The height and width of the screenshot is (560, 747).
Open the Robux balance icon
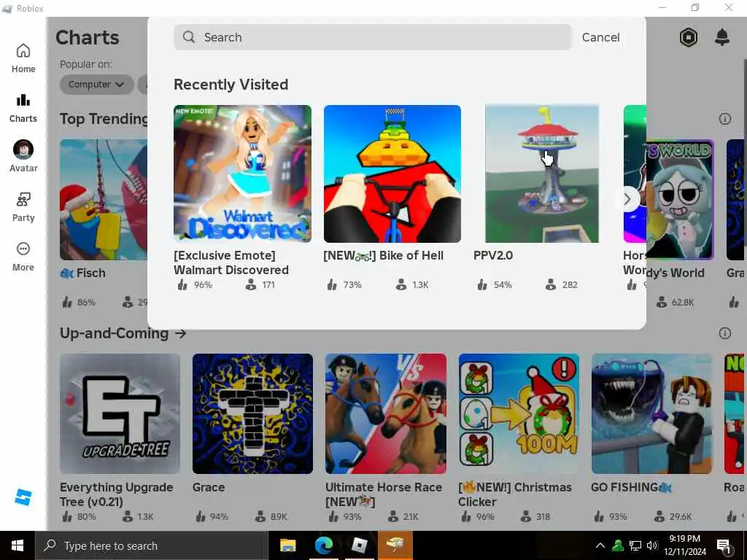tap(689, 37)
